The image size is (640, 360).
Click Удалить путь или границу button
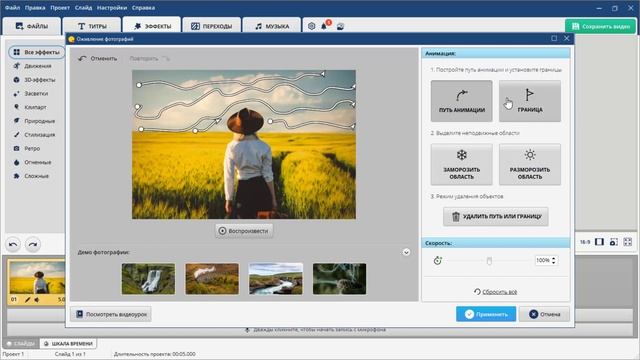pyautogui.click(x=496, y=216)
